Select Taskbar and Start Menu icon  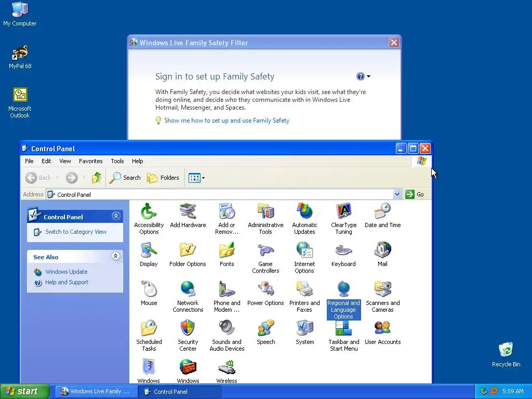(343, 337)
